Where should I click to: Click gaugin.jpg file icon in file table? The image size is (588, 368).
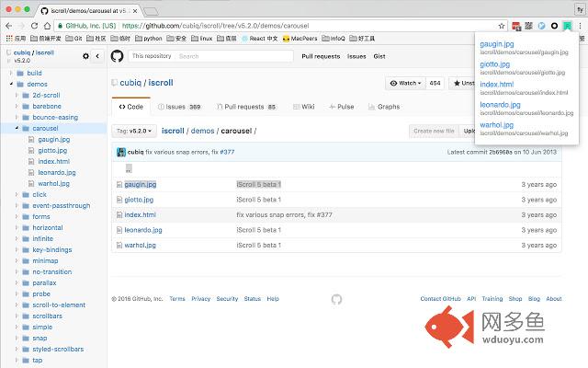pyautogui.click(x=119, y=184)
